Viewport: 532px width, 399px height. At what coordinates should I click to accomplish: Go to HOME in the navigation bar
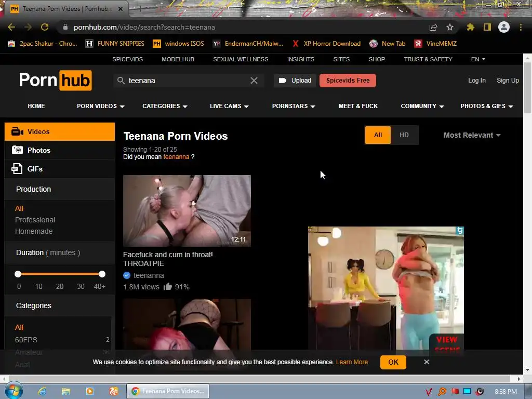click(36, 106)
